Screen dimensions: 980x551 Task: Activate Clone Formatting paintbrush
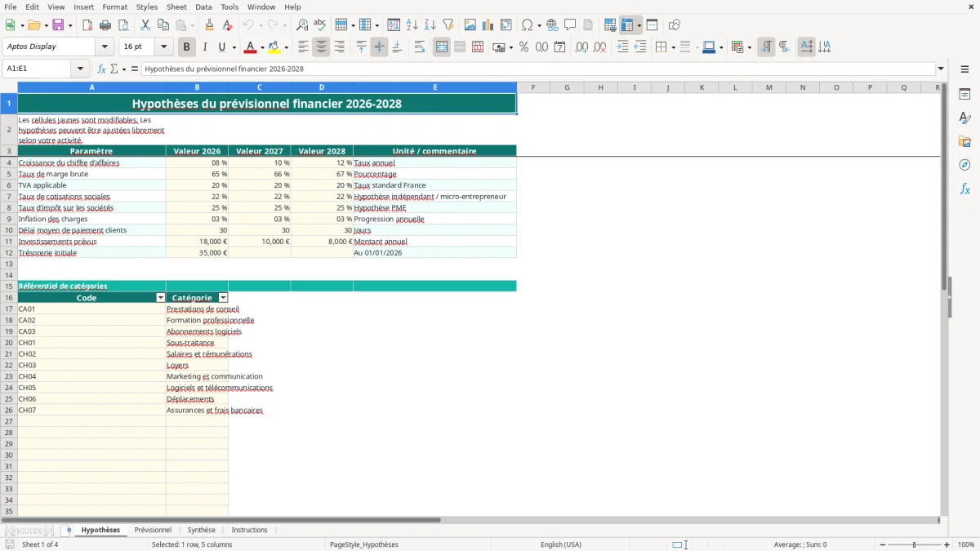pyautogui.click(x=209, y=25)
